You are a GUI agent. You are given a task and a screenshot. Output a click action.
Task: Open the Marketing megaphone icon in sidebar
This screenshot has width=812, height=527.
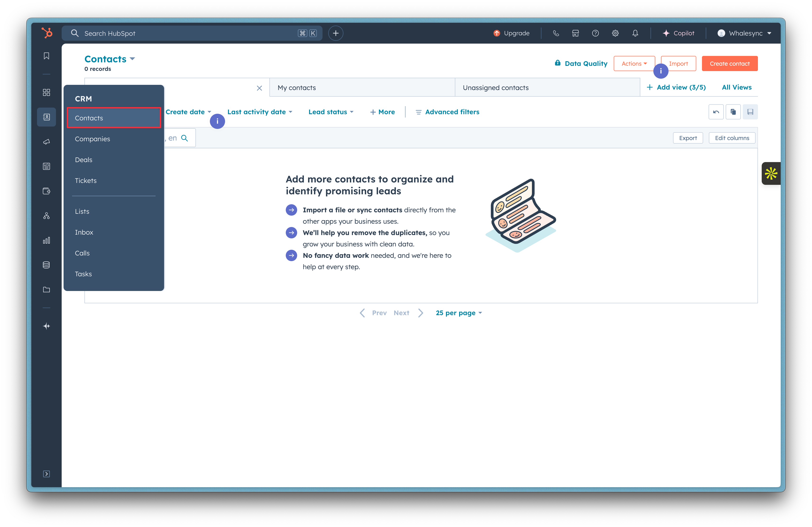coord(46,142)
